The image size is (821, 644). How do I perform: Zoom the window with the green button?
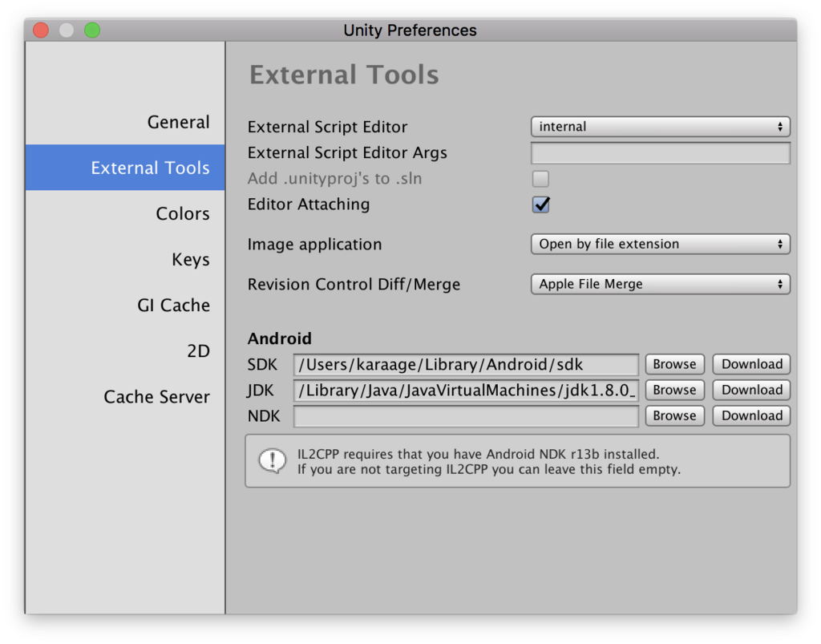coord(92,30)
